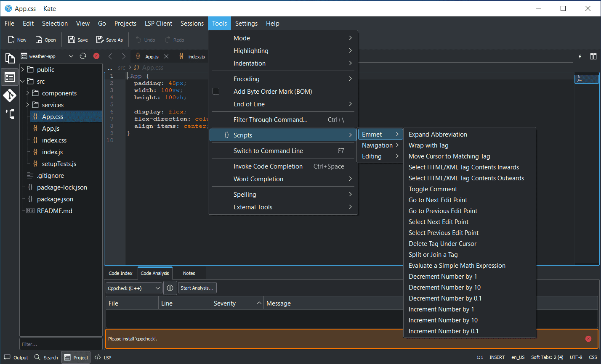The width and height of the screenshot is (601, 364).
Task: Open the Cppcheck analyzer dropdown
Action: click(134, 288)
